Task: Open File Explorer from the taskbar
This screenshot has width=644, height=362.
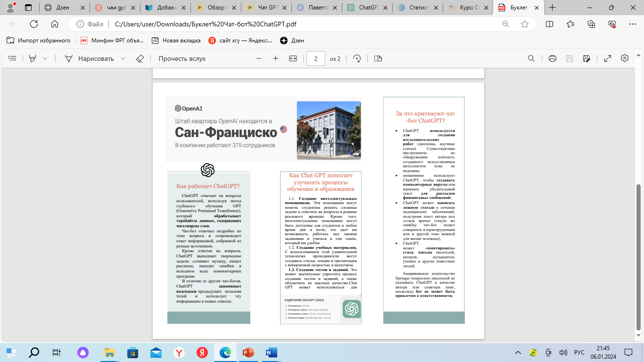Action: (x=109, y=352)
